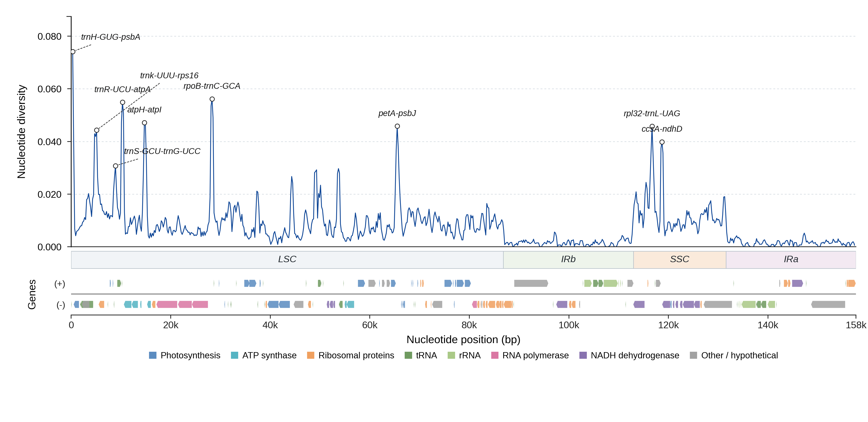
Task: Click the '(+)' strand label
Action: click(x=60, y=284)
